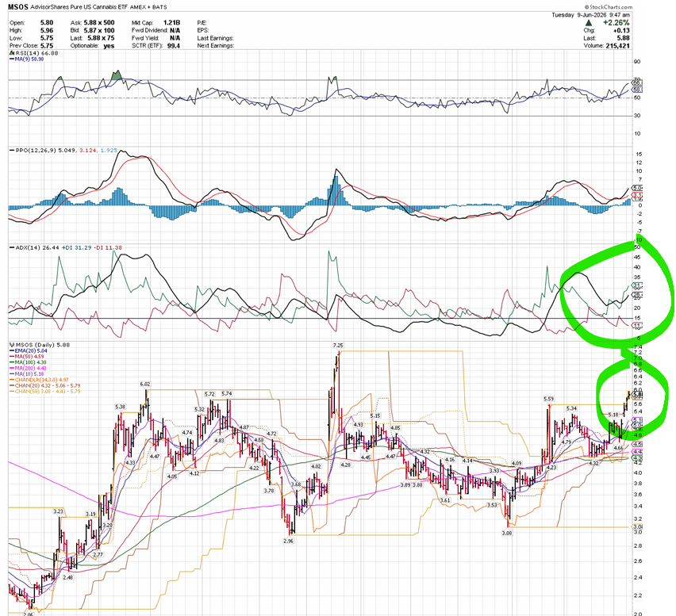The width and height of the screenshot is (676, 616).
Task: Click the Ask 5.88 x 500 quote
Action: (100, 23)
